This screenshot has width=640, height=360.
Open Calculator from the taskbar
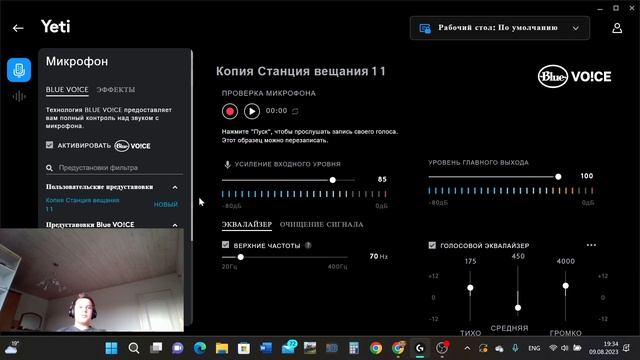[354, 348]
